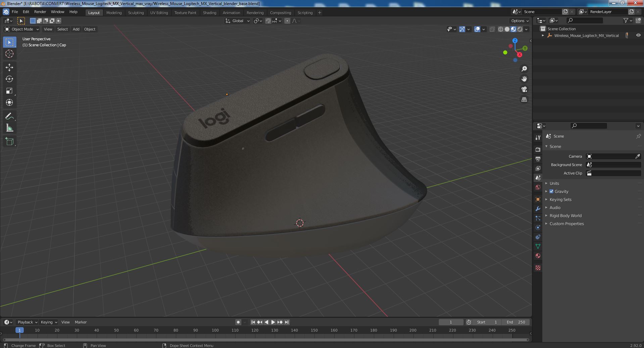Open the timeline Playback popover
Screen dimensions: 644x348
pos(27,322)
